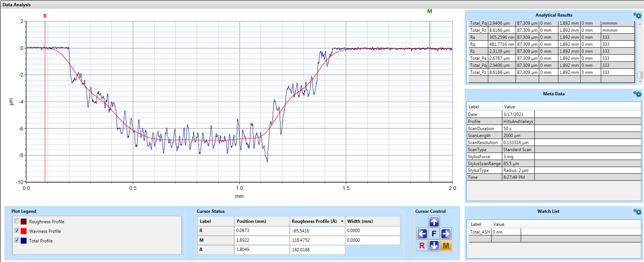Uncheck the Waviness Profile checkbox
This screenshot has width=644, height=262.
17,231
